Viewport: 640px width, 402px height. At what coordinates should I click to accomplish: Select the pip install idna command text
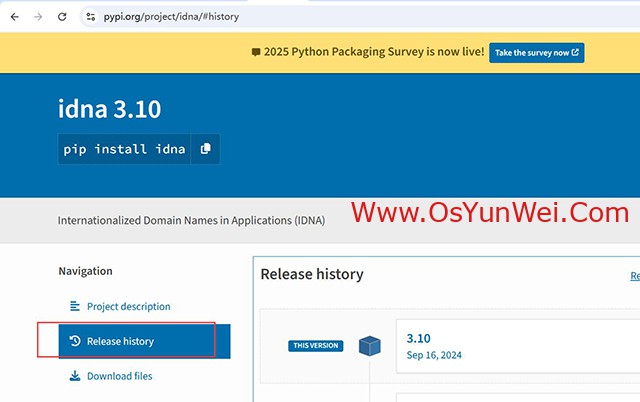pos(124,149)
